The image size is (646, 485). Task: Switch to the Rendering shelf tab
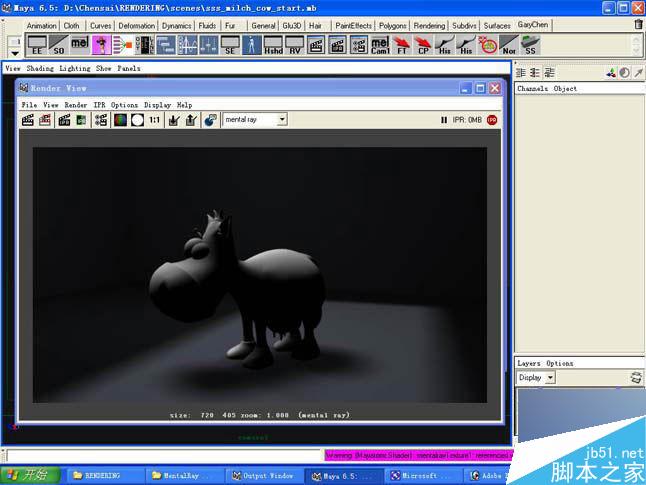(429, 26)
